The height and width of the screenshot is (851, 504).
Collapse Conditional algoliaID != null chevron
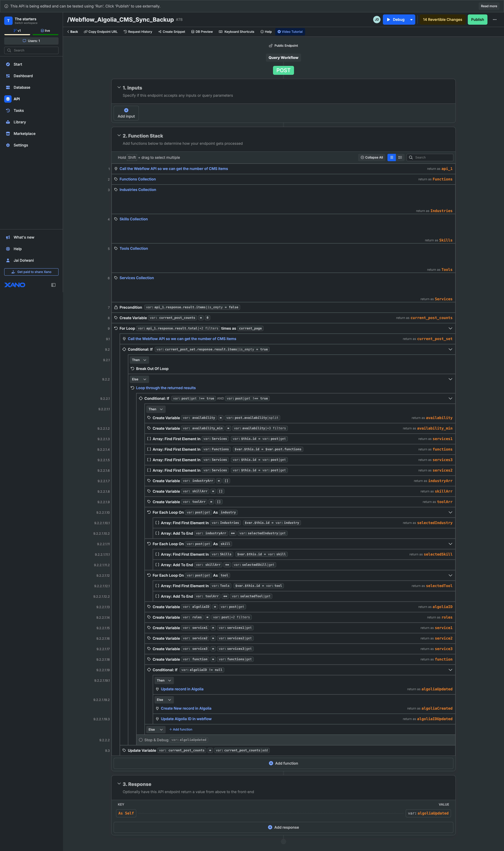pos(450,670)
